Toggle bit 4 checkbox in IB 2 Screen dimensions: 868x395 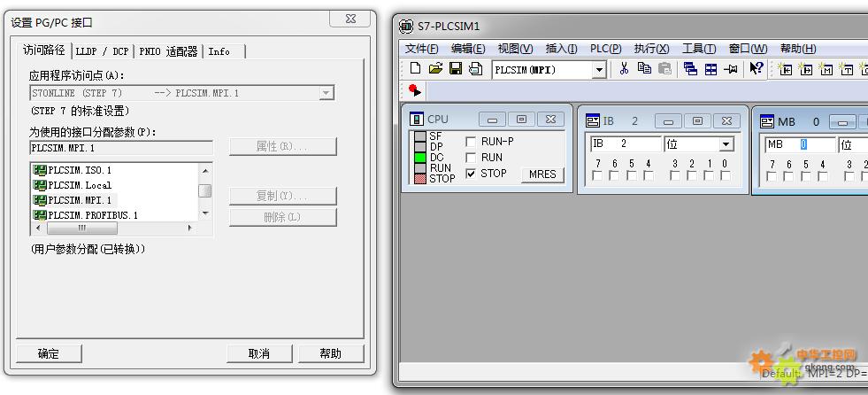pyautogui.click(x=649, y=175)
